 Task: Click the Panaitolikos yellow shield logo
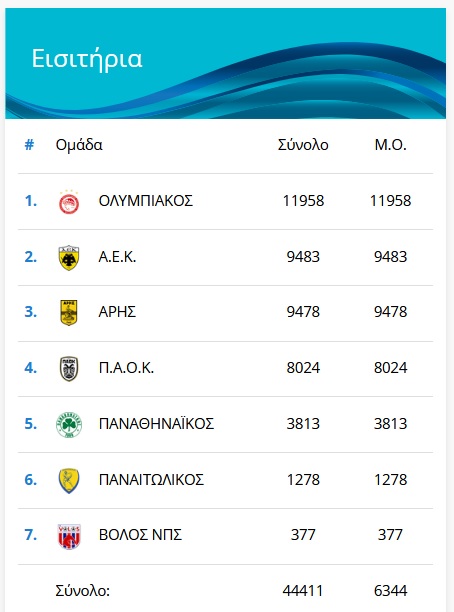[69, 480]
